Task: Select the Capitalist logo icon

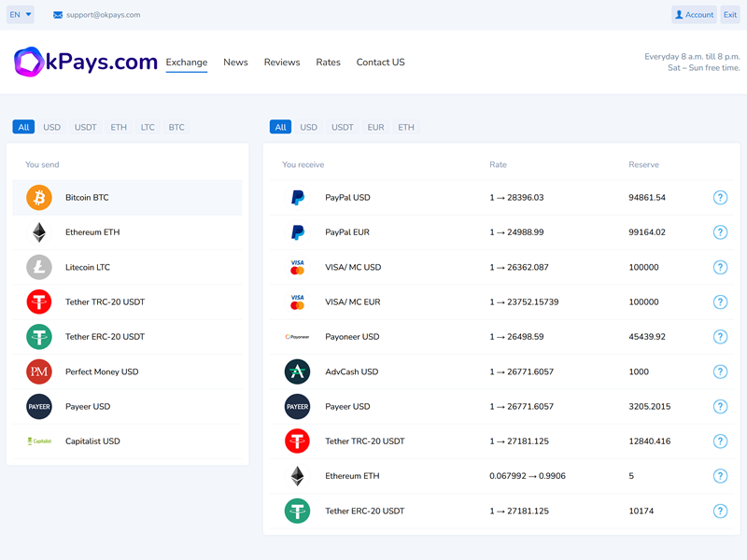Action: coord(39,441)
